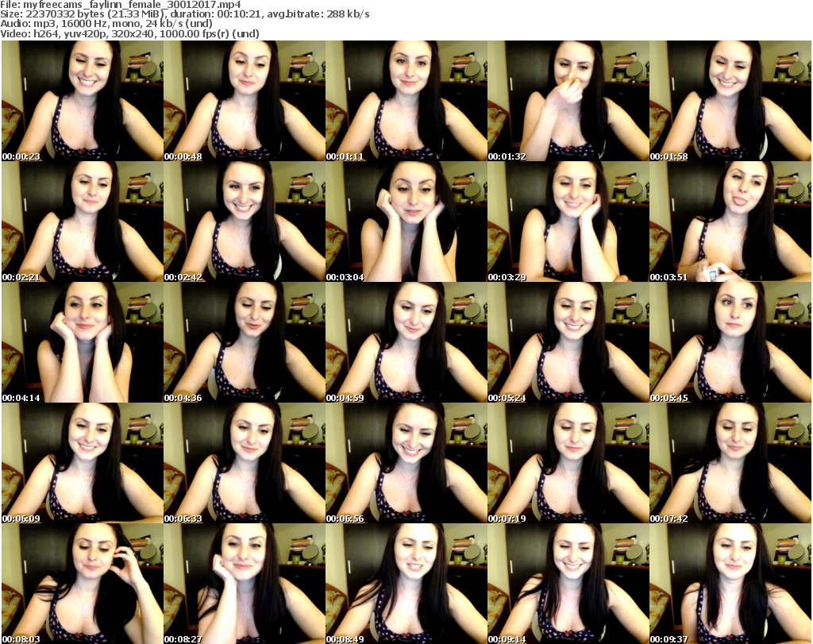This screenshot has height=644, width=813.
Task: Pick the thumbnail at 00:01:58
Action: click(x=730, y=101)
